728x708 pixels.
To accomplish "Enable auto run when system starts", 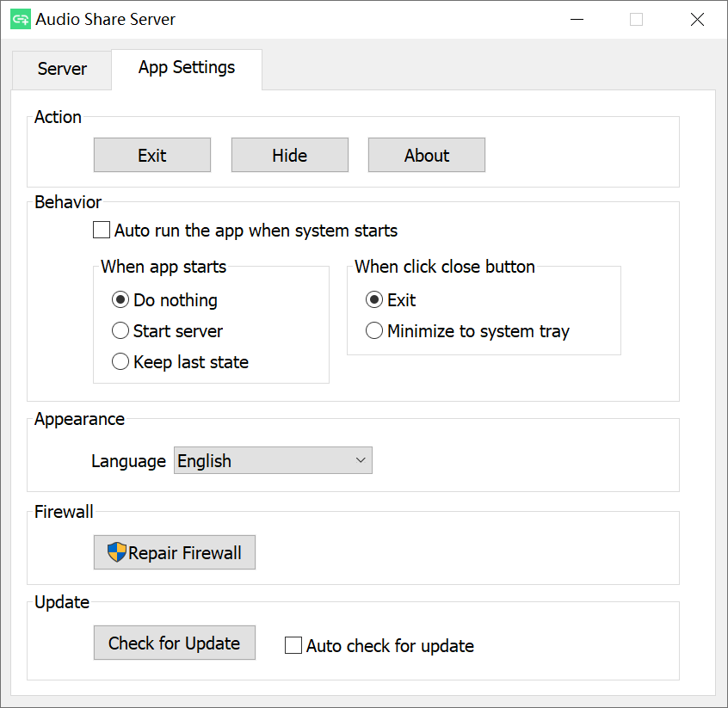I will [x=102, y=231].
